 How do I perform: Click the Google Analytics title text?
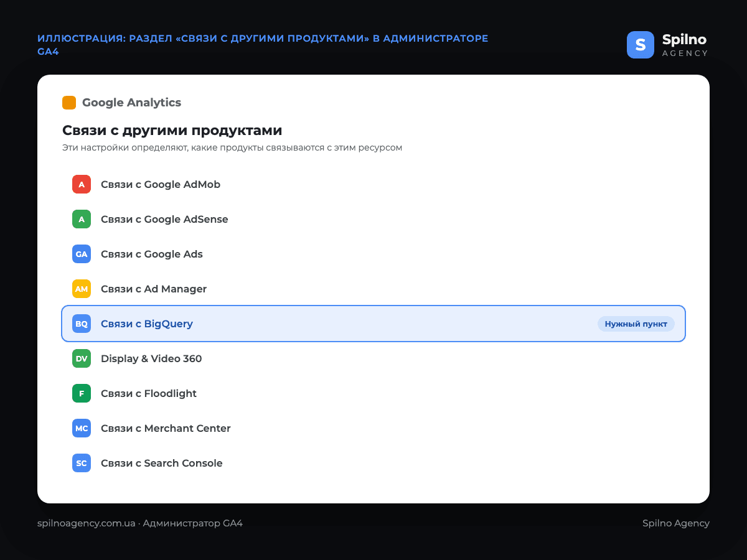pos(131,103)
